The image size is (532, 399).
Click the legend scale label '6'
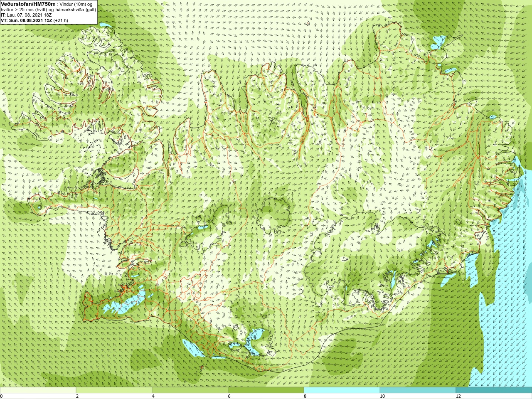point(229,396)
